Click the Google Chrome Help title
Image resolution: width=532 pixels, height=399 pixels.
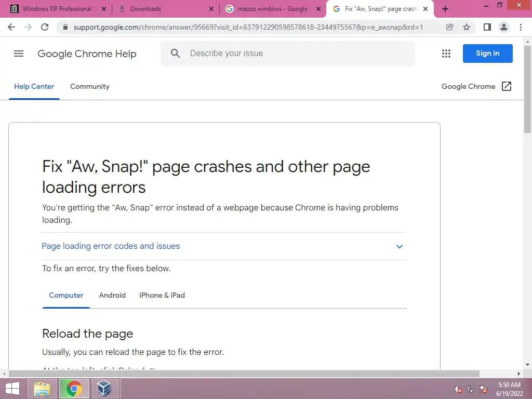[87, 54]
